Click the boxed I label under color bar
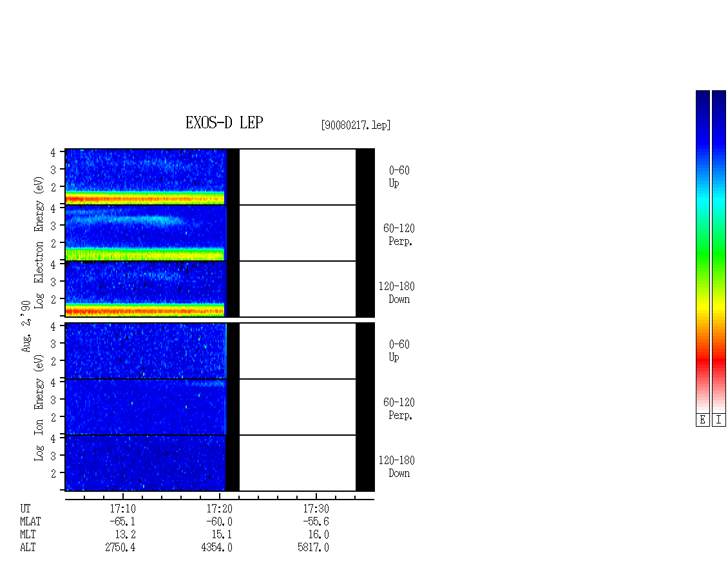 719,420
